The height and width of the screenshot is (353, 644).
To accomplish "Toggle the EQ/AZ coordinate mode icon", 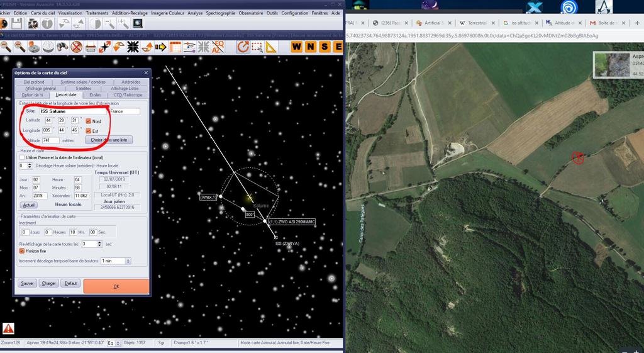I will pyautogui.click(x=218, y=47).
